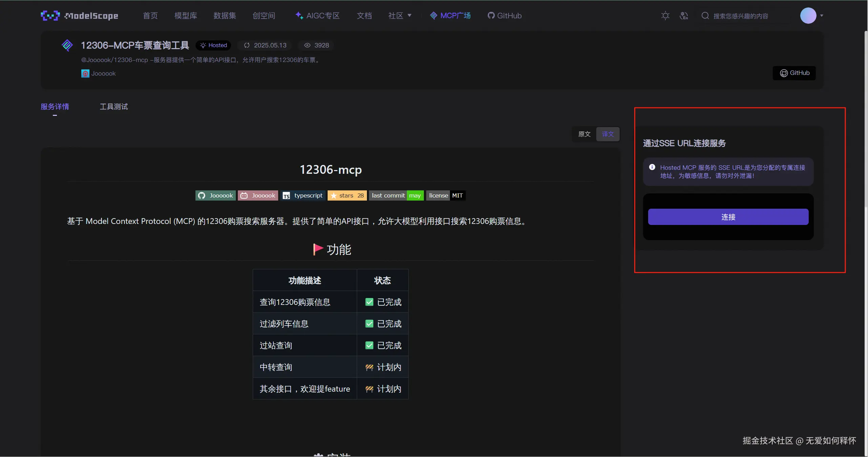The width and height of the screenshot is (868, 457).
Task: Click the language switch icon
Action: 684,16
